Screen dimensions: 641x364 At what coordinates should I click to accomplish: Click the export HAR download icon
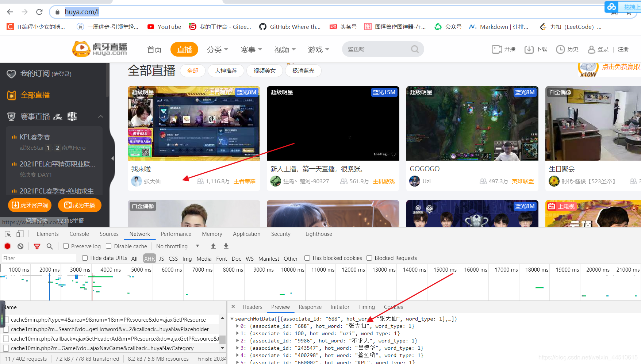pos(226,246)
